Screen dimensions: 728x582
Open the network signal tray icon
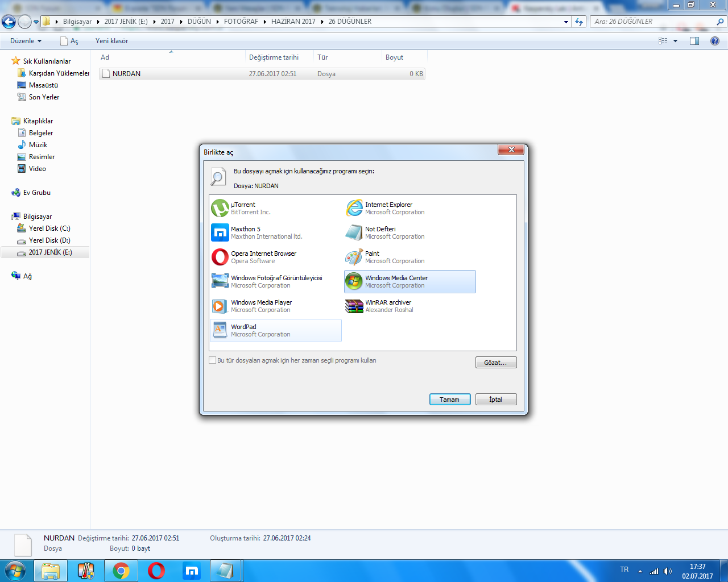(654, 571)
